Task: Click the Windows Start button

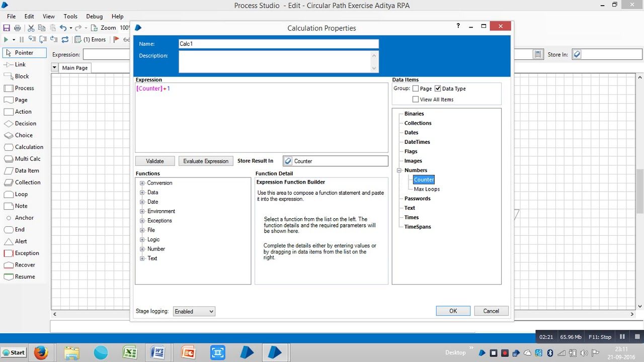Action: click(x=14, y=352)
